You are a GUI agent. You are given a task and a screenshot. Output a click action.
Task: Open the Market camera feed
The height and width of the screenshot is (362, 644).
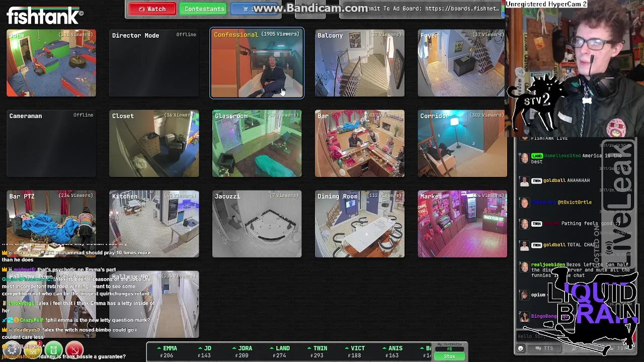pyautogui.click(x=462, y=224)
